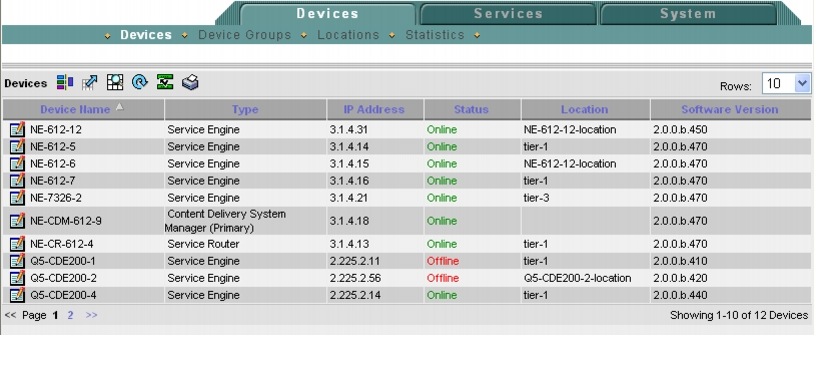This screenshot has width=840, height=366.
Task: Click software version 2.0.0.b.450
Action: point(680,130)
